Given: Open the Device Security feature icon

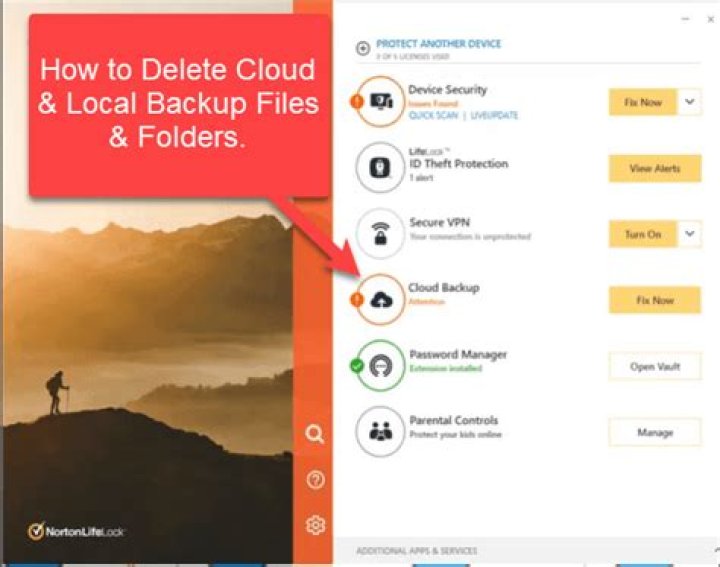Looking at the screenshot, I should coord(381,101).
